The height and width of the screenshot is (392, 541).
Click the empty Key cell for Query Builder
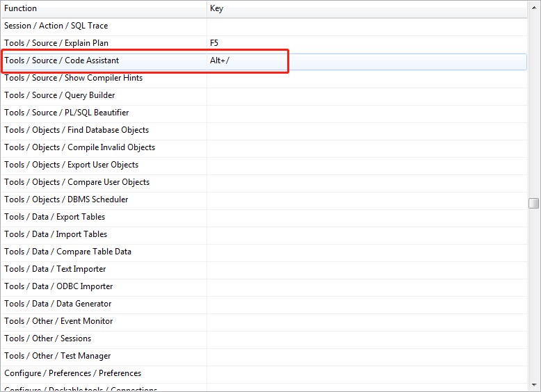pyautogui.click(x=367, y=95)
